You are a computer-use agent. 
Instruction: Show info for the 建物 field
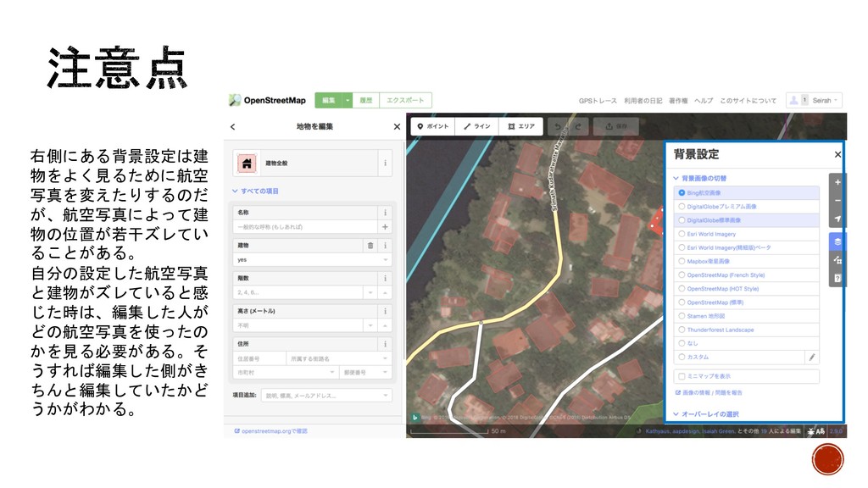(386, 245)
